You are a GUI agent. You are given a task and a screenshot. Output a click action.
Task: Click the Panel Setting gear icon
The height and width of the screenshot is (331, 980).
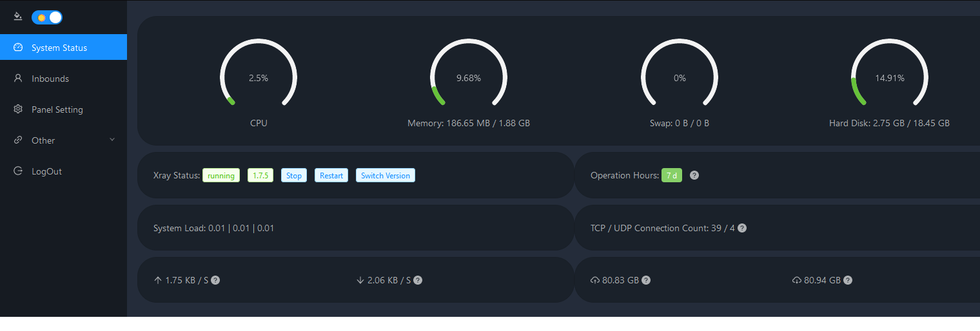(18, 109)
